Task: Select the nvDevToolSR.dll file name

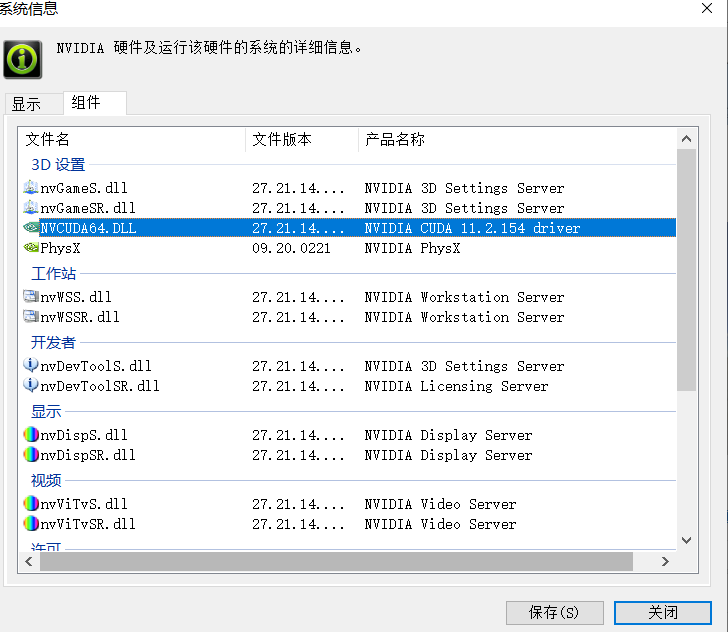Action: [x=100, y=386]
